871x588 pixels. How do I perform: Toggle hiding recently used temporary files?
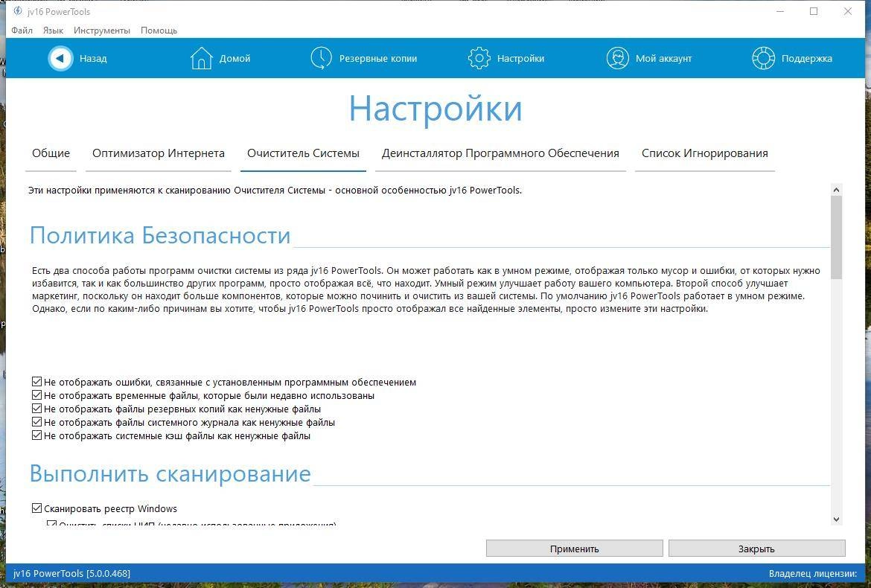[36, 395]
